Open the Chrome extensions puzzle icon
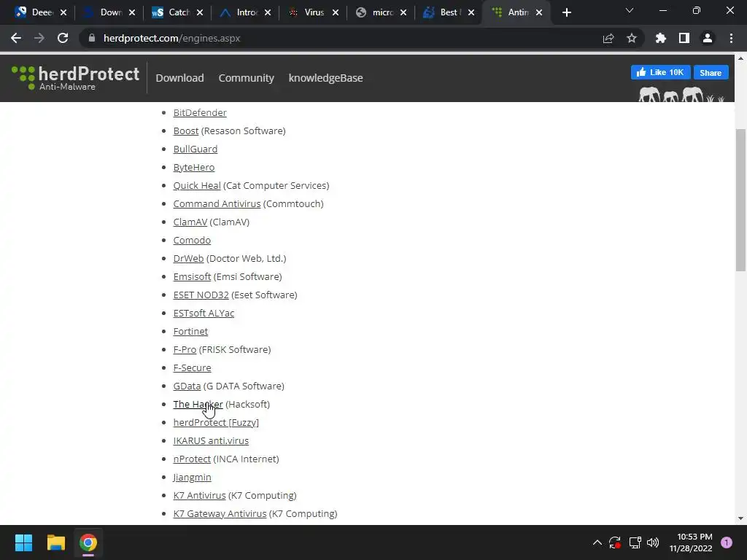 (661, 38)
